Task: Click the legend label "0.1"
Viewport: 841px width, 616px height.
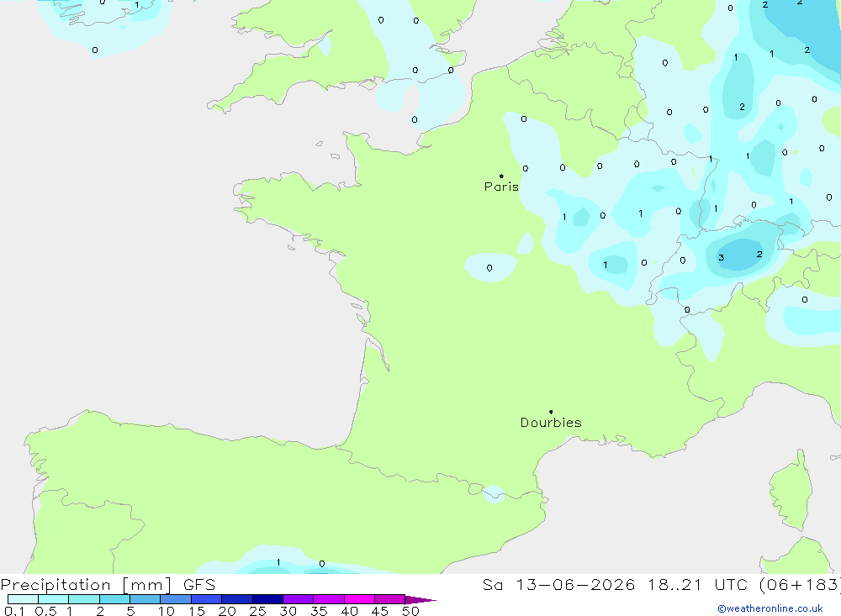Action: tap(13, 611)
